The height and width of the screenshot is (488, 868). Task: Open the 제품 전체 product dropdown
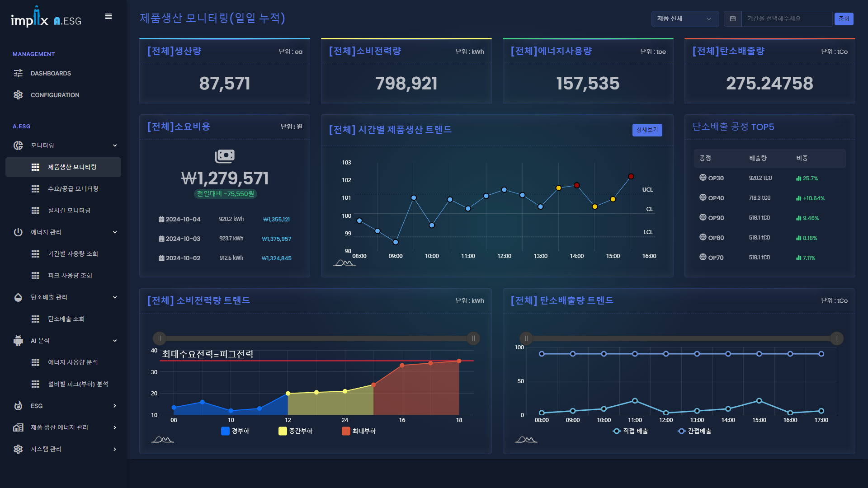pyautogui.click(x=685, y=19)
